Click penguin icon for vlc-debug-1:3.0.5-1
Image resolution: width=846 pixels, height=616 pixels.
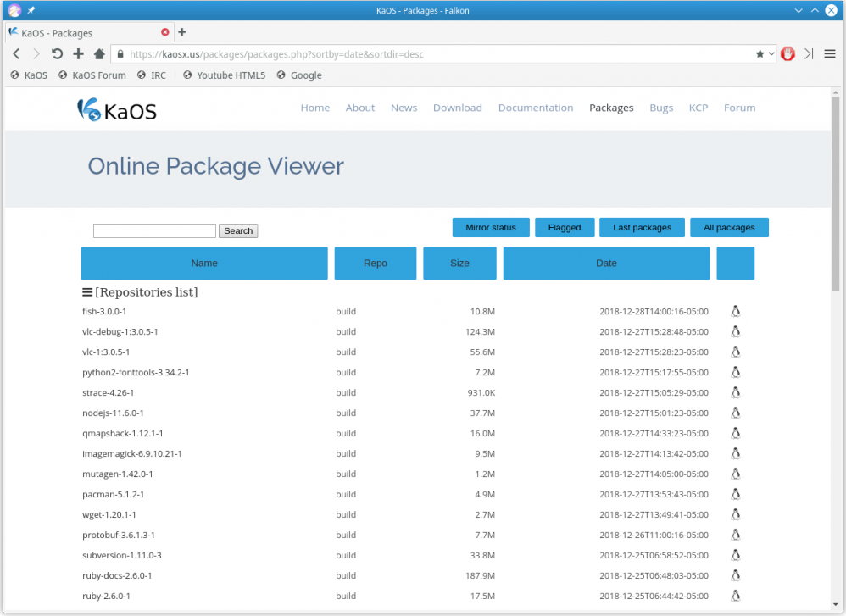click(736, 332)
